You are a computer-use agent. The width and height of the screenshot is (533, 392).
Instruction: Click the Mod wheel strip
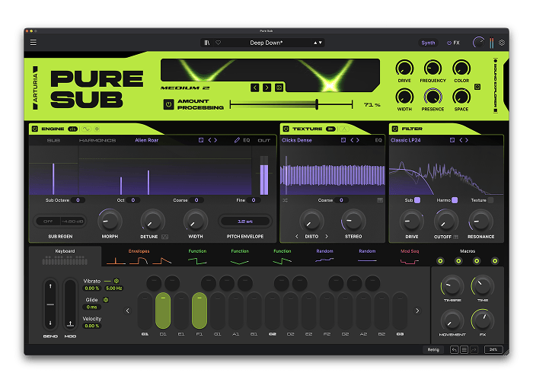[x=70, y=304]
